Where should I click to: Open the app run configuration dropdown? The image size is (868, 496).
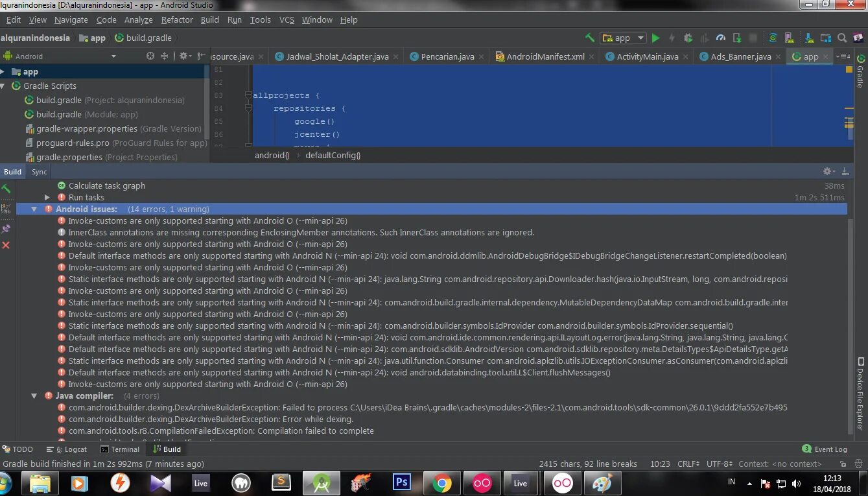pos(623,38)
